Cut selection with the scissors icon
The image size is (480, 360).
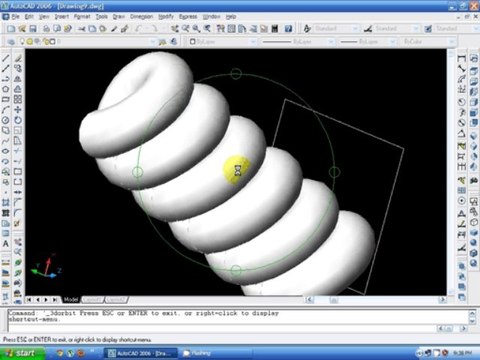tap(82, 29)
